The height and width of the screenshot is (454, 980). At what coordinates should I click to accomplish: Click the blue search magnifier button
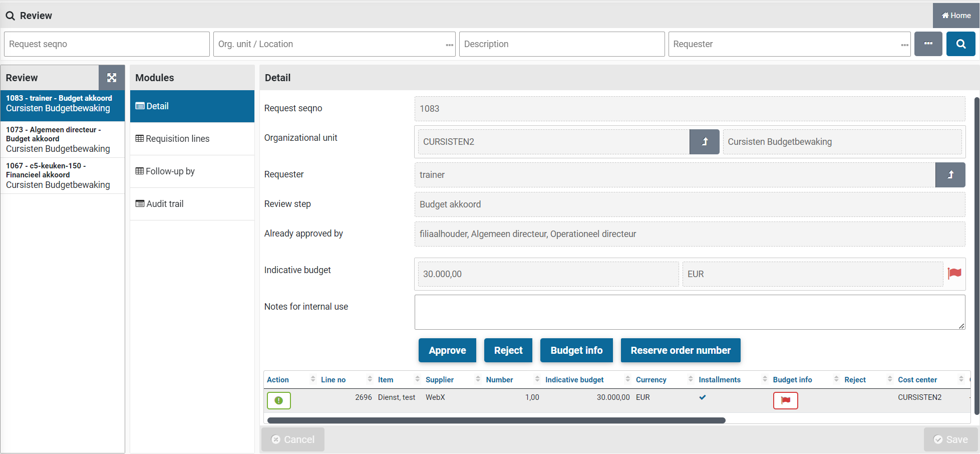(x=960, y=44)
